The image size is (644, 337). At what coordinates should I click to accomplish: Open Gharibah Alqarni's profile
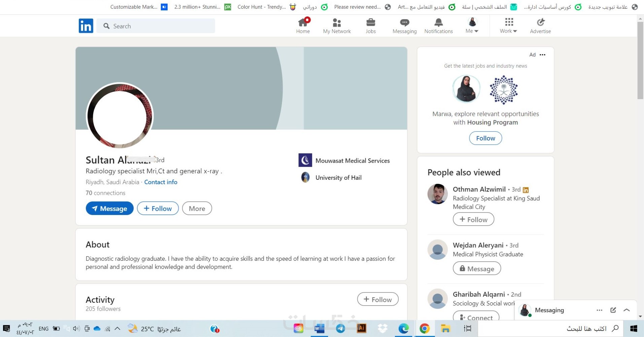click(x=479, y=294)
